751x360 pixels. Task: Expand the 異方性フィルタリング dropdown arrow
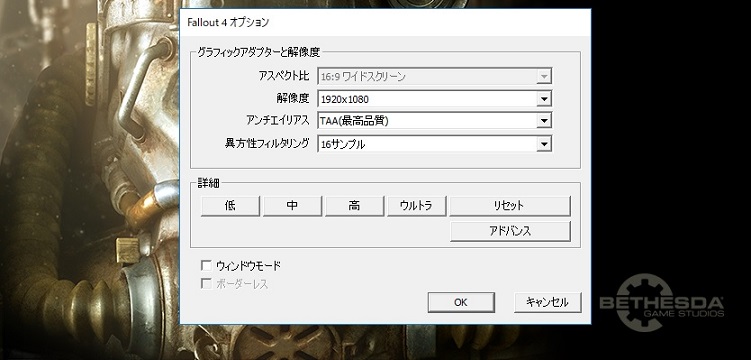click(x=543, y=144)
